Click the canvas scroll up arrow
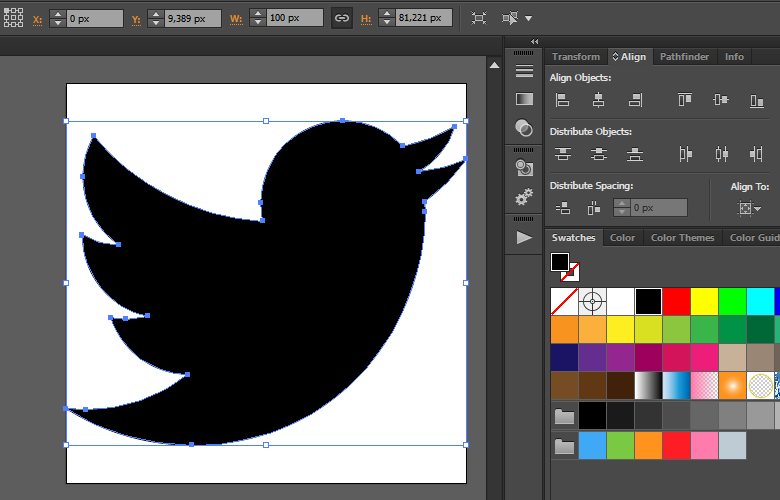The height and width of the screenshot is (500, 780). click(x=494, y=65)
